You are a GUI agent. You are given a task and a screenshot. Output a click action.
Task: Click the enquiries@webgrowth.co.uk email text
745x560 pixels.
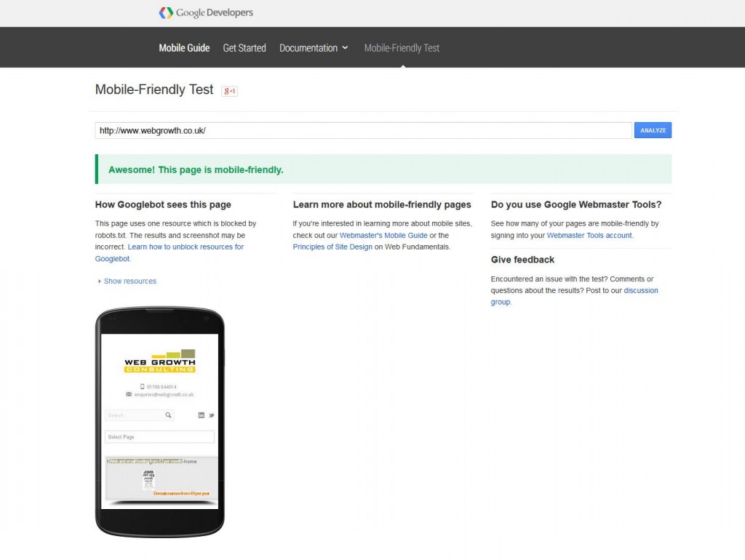tap(164, 394)
